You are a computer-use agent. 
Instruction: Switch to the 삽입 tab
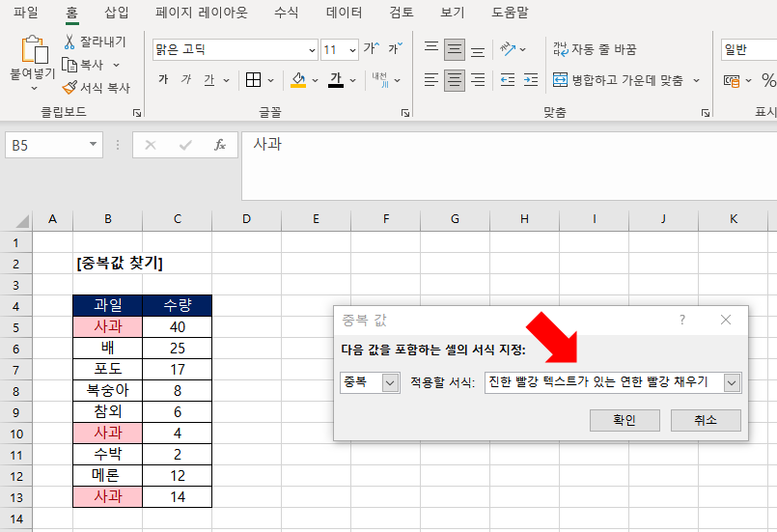point(117,12)
